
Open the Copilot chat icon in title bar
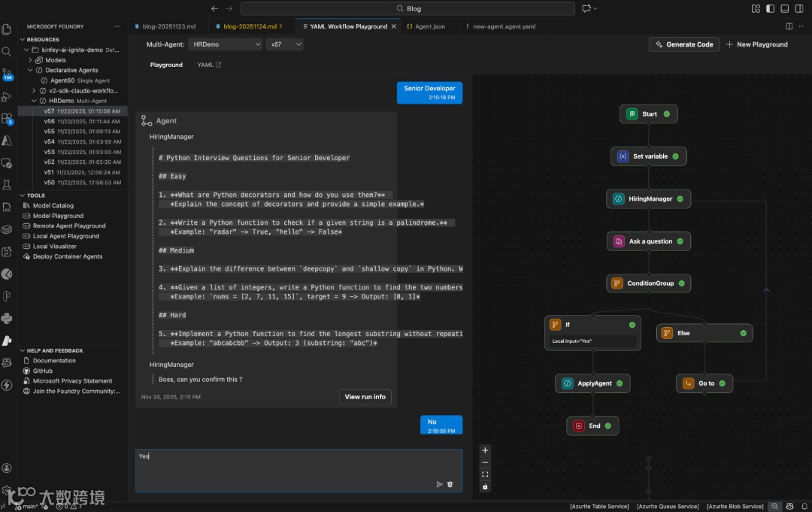[586, 8]
